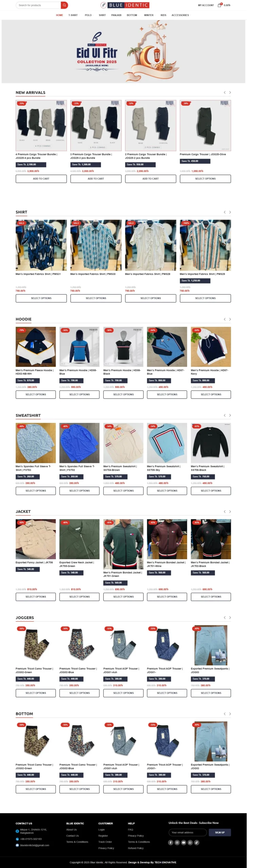Open the TikTok social icon in footer
Viewport: 270px width, 868px height.
[196, 842]
